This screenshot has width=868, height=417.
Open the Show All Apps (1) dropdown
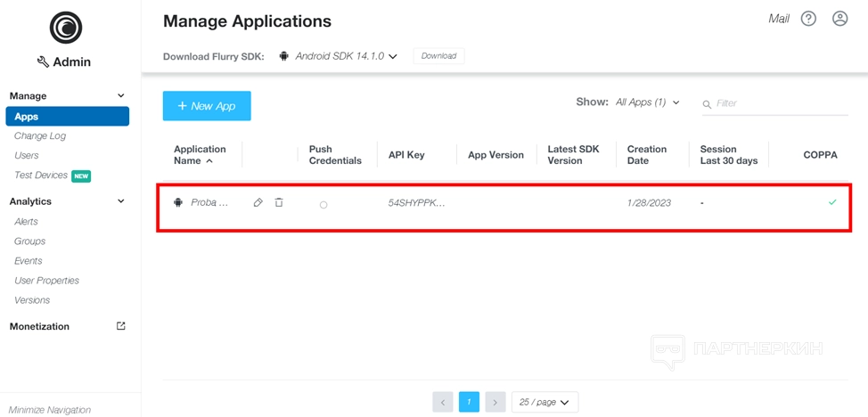coord(647,102)
